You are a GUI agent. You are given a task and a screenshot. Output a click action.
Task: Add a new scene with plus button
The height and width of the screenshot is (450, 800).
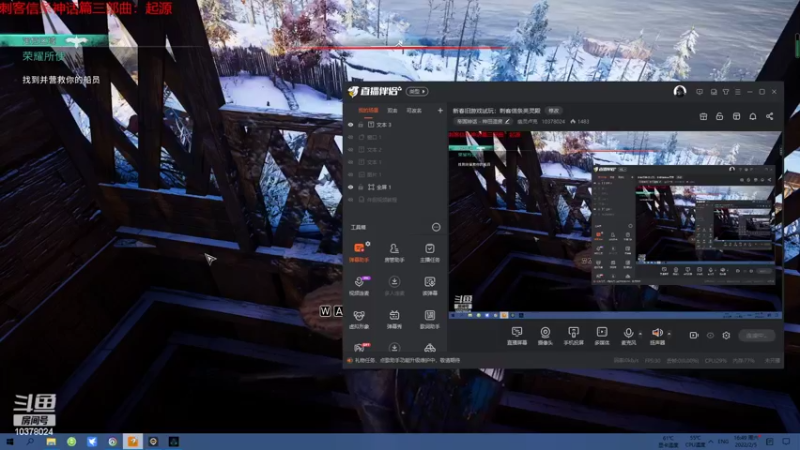pos(440,110)
